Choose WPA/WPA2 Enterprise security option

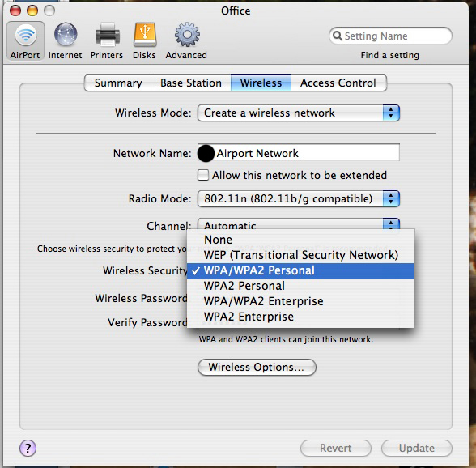click(x=301, y=301)
